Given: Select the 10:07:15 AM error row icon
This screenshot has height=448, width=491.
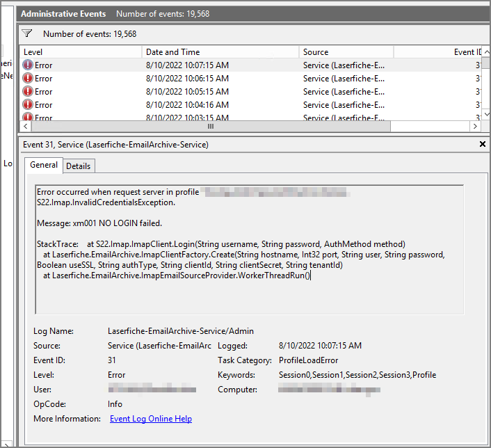Looking at the screenshot, I should tap(28, 65).
